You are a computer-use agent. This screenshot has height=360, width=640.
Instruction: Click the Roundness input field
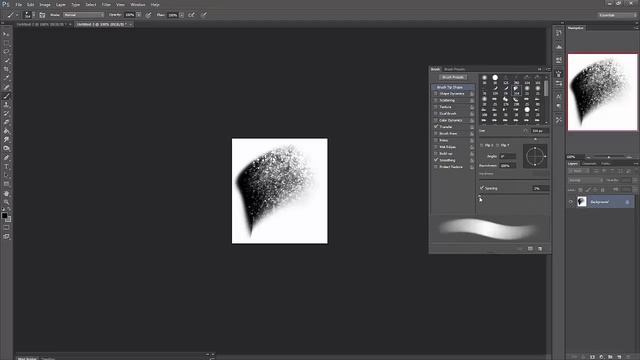click(x=507, y=166)
